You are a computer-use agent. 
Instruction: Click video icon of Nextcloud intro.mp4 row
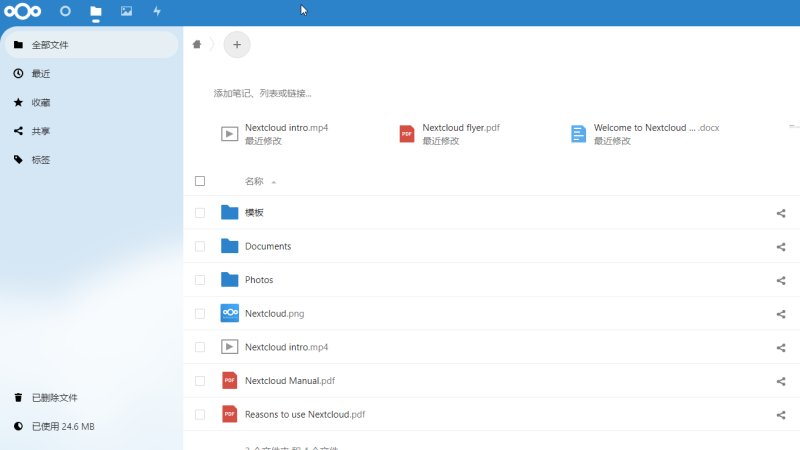230,347
